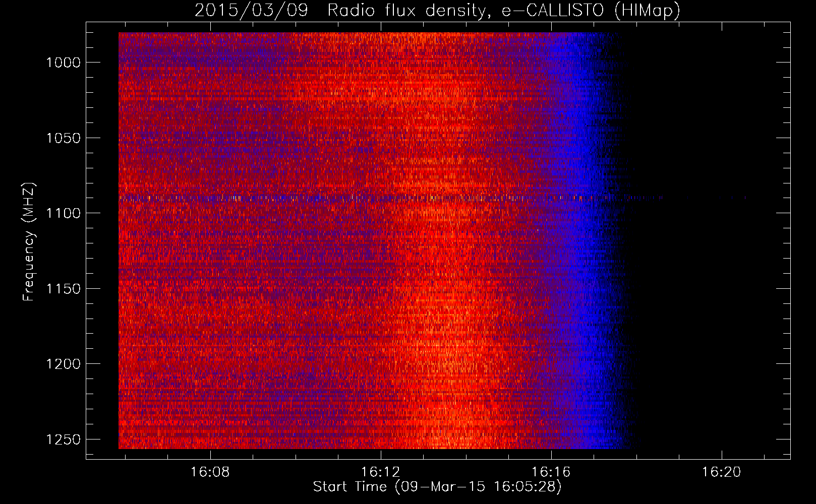This screenshot has height=504, width=816.
Task: Click the 1100 frequency tick label
Action: [x=64, y=213]
